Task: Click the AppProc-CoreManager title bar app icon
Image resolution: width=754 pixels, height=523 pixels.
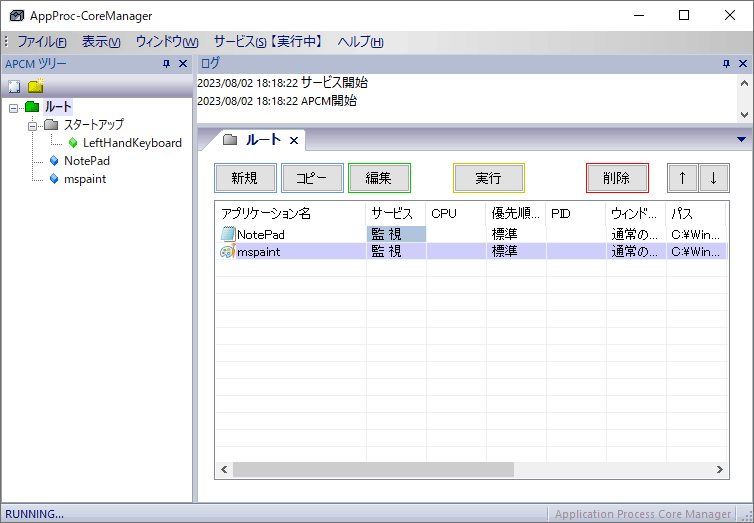Action: coord(17,16)
